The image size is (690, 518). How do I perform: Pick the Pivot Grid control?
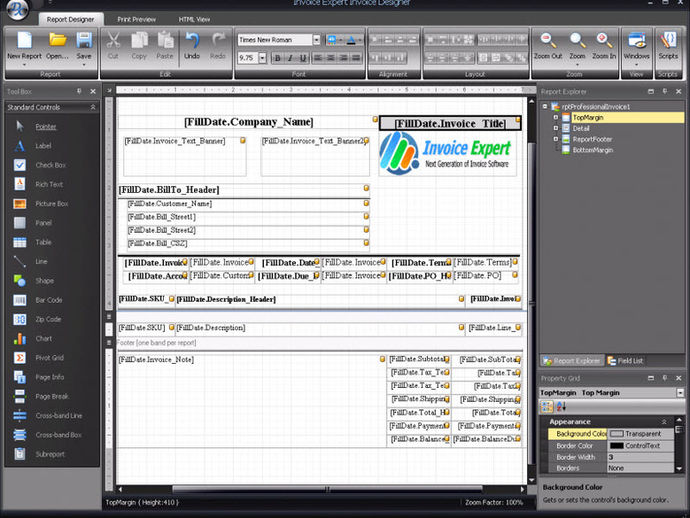tap(49, 358)
